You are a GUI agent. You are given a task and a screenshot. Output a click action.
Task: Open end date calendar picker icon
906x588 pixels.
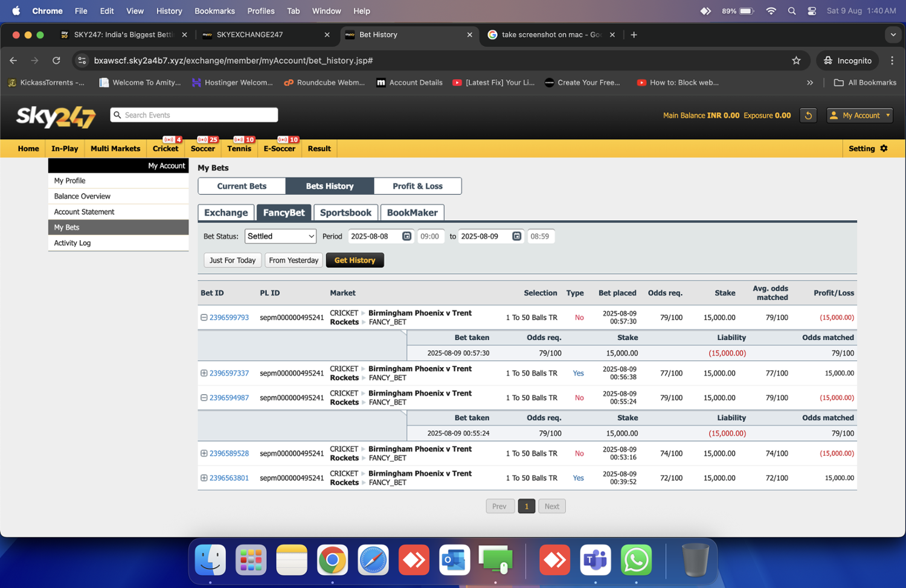point(516,236)
